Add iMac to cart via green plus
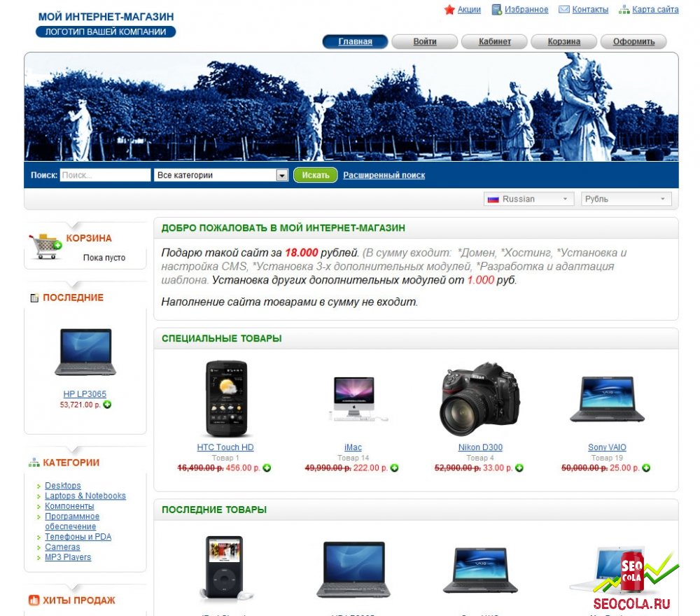Image resolution: width=700 pixels, height=616 pixels. 394,468
